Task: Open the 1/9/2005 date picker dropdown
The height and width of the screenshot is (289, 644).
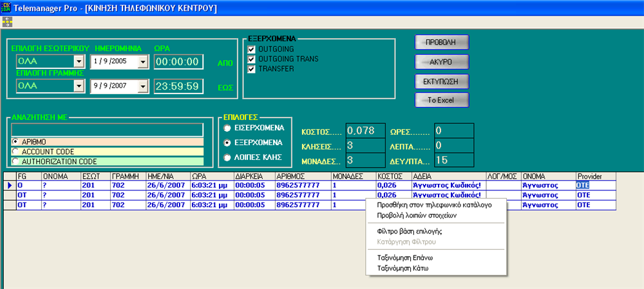Action: (x=142, y=62)
